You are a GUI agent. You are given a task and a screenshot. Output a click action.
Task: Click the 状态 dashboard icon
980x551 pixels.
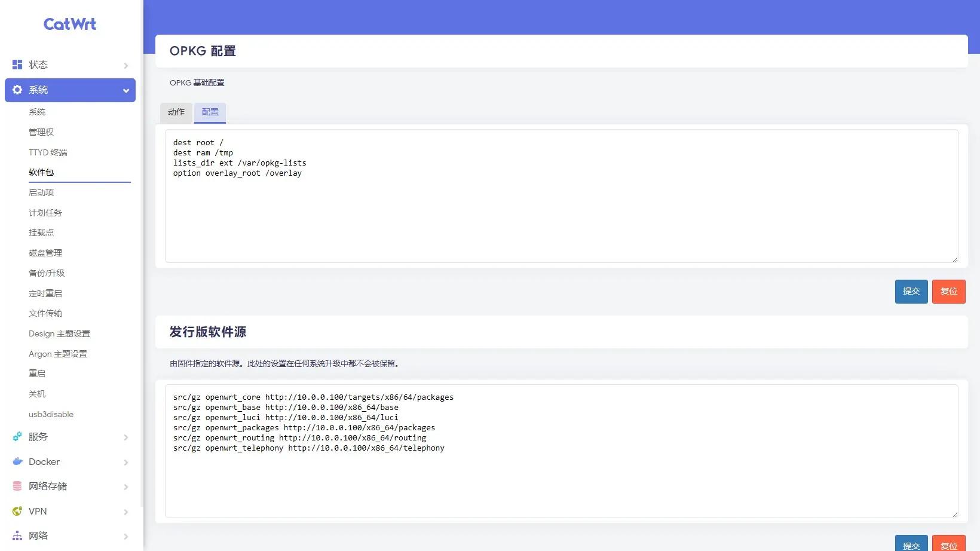coord(17,65)
